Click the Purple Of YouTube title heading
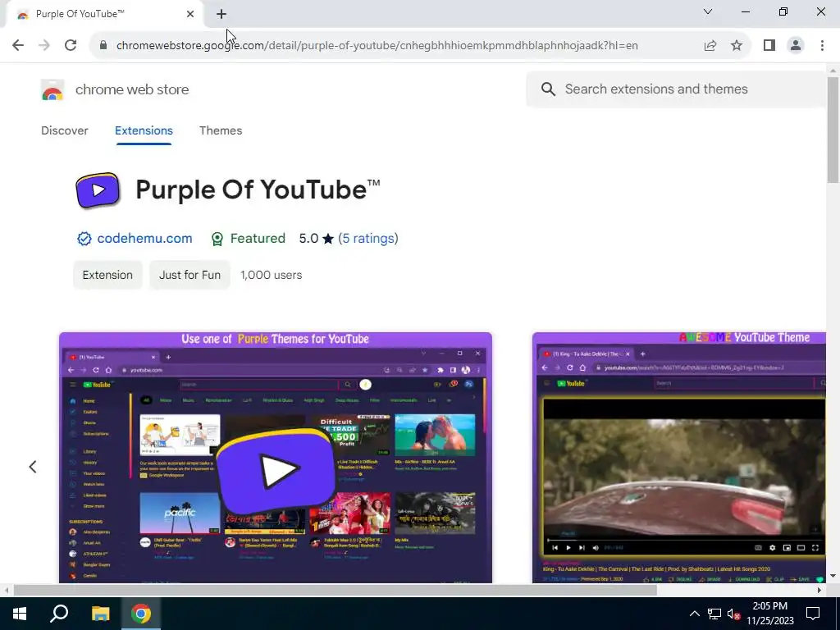 (258, 189)
